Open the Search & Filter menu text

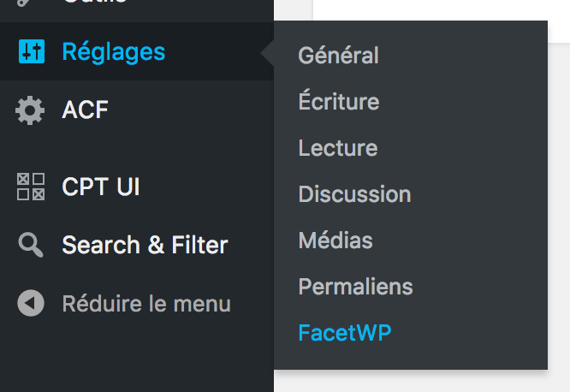[145, 246]
